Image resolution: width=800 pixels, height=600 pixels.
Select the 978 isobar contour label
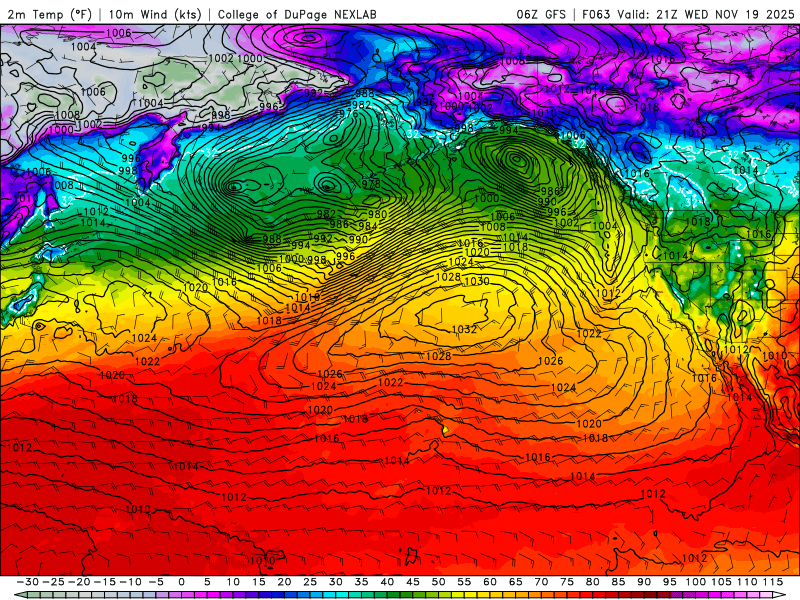(x=371, y=184)
